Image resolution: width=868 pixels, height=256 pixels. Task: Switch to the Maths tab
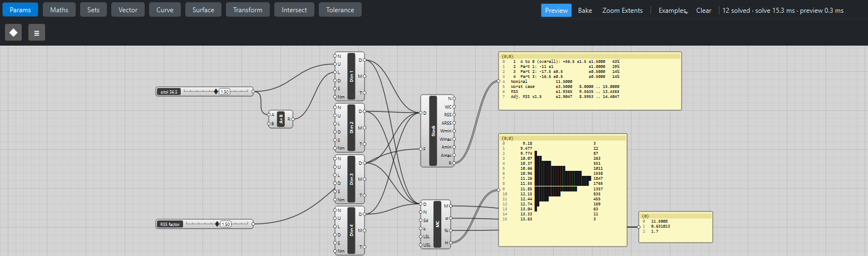(59, 9)
